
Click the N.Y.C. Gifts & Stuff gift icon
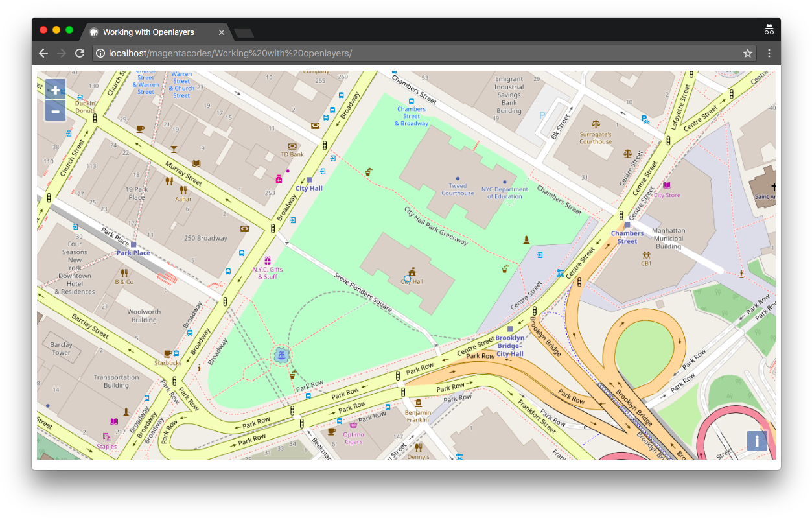click(267, 261)
